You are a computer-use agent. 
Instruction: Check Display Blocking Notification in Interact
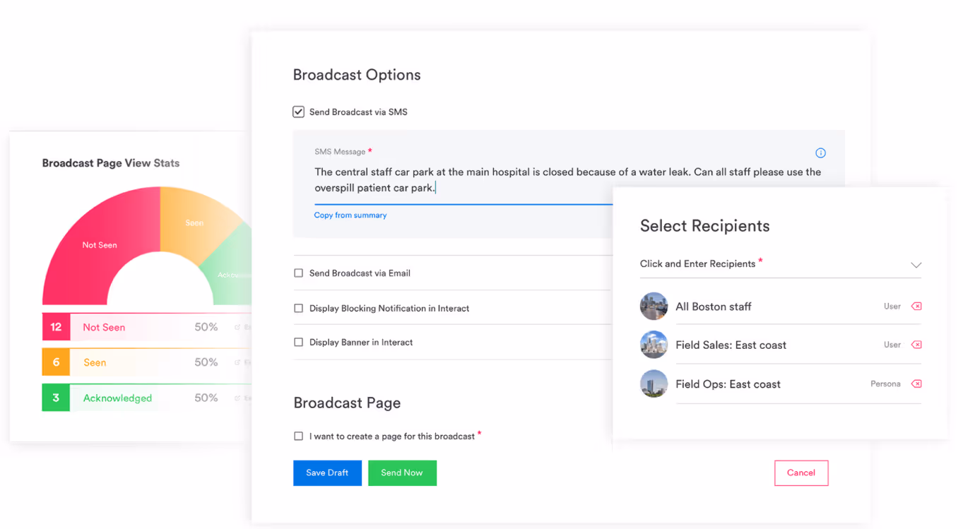pyautogui.click(x=298, y=308)
